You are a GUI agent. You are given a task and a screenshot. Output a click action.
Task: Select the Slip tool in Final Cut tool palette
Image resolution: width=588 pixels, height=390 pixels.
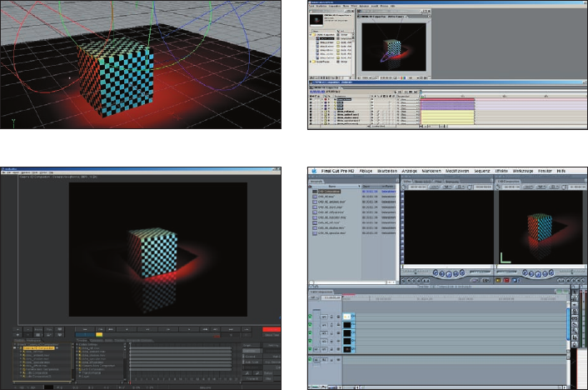pyautogui.click(x=575, y=318)
